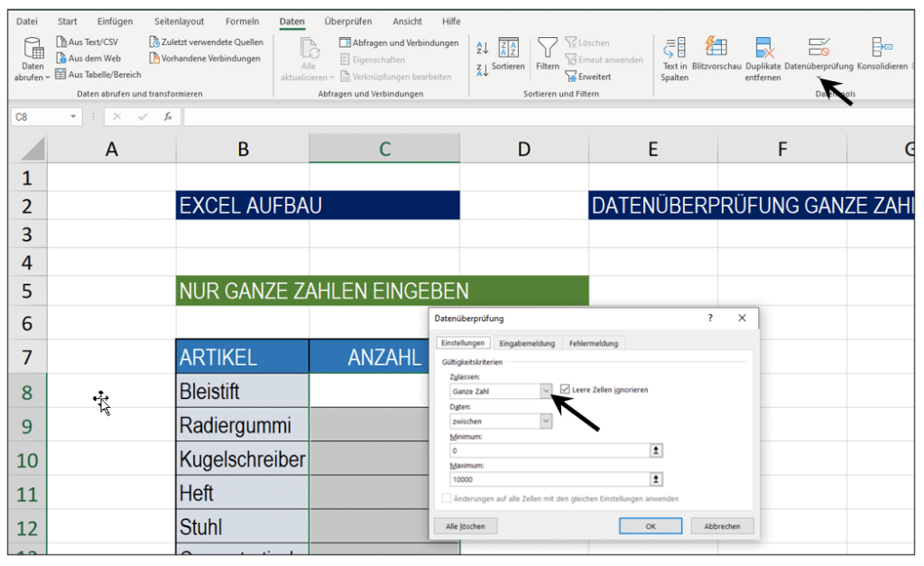924x566 pixels.
Task: Open the Daten abrufen menu button
Action: point(32,59)
